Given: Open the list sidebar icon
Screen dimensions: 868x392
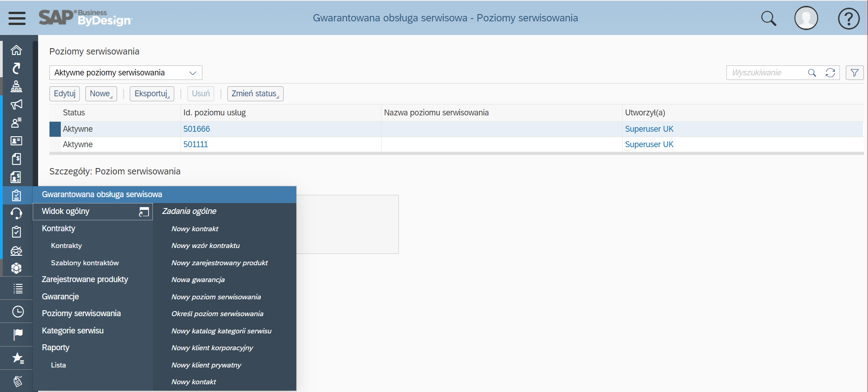Looking at the screenshot, I should tap(18, 288).
